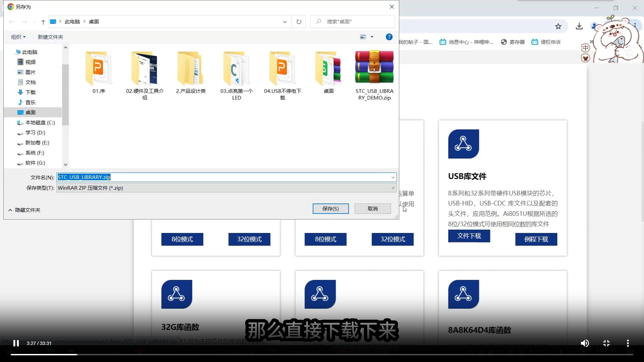Open the 2.产品设计类 folder
The height and width of the screenshot is (362, 644).
191,72
